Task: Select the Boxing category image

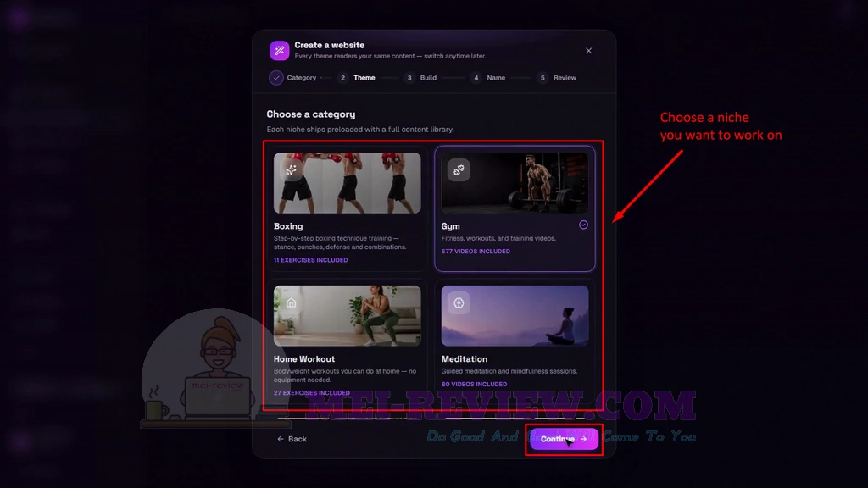Action: (347, 183)
